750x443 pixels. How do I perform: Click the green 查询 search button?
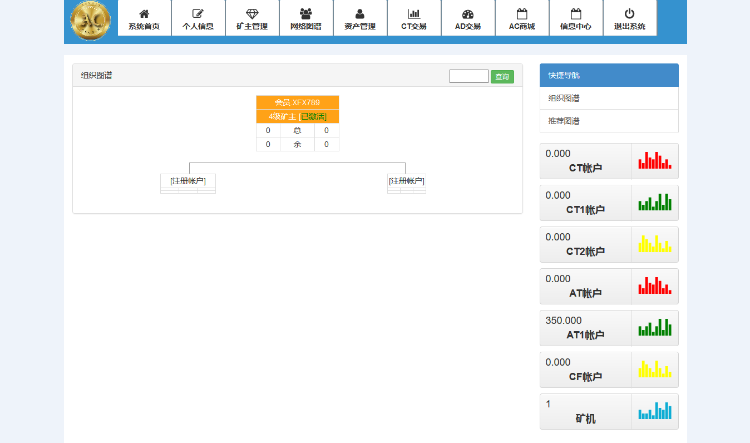(x=502, y=77)
